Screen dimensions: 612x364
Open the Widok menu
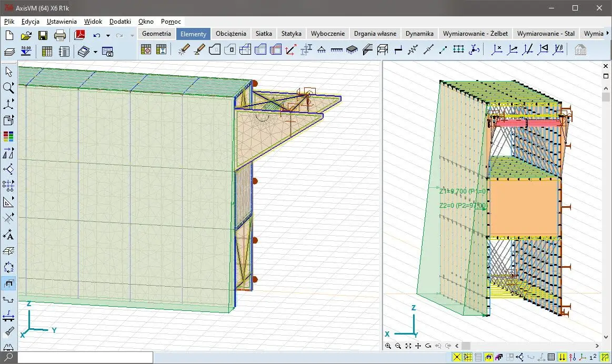[x=93, y=22]
